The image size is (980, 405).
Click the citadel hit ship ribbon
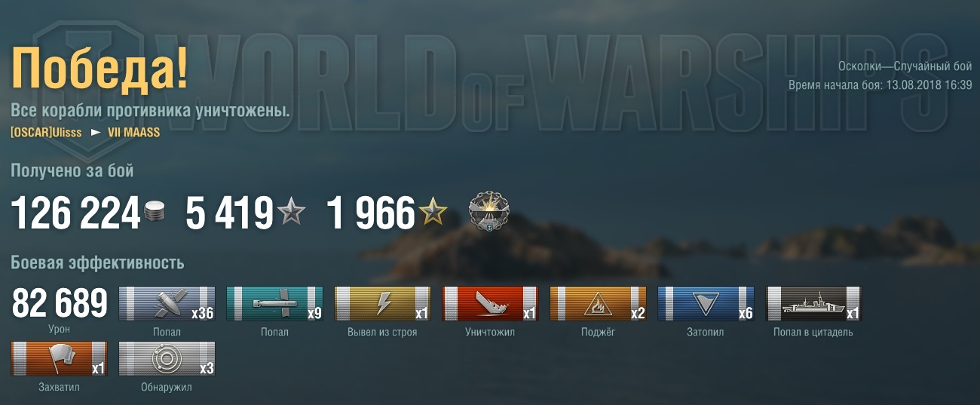(814, 304)
